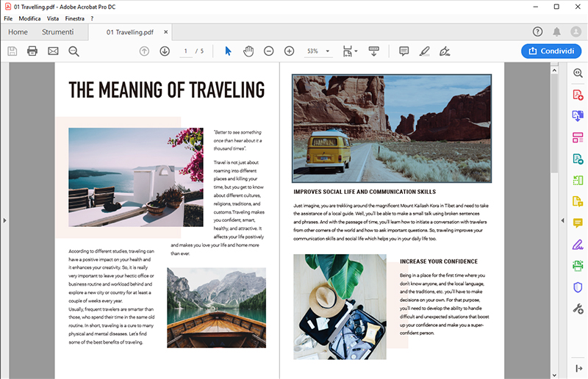The width and height of the screenshot is (588, 379).
Task: Click the email envelope icon
Action: pyautogui.click(x=53, y=51)
